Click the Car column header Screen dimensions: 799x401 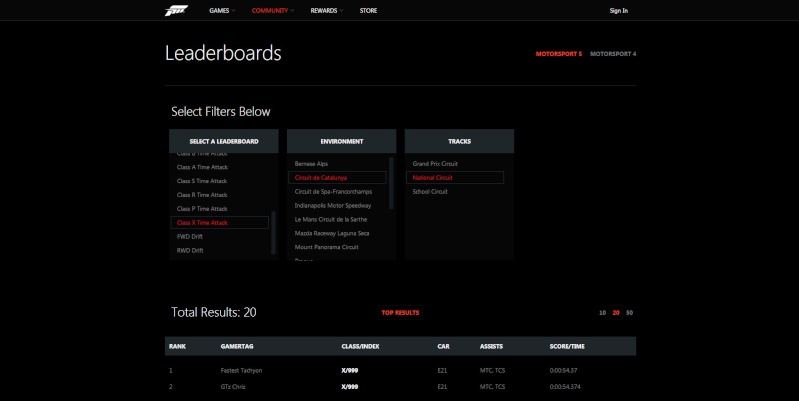[443, 346]
